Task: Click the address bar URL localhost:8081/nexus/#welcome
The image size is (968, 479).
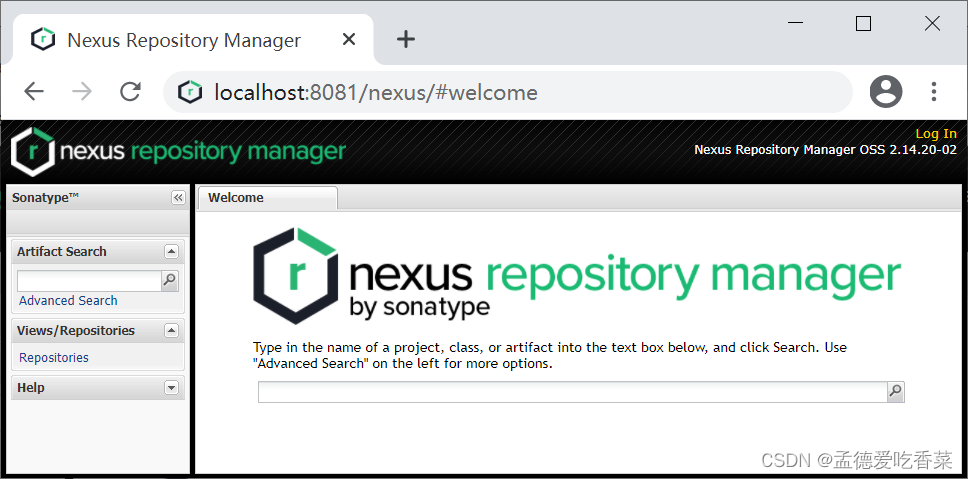Action: pos(376,93)
